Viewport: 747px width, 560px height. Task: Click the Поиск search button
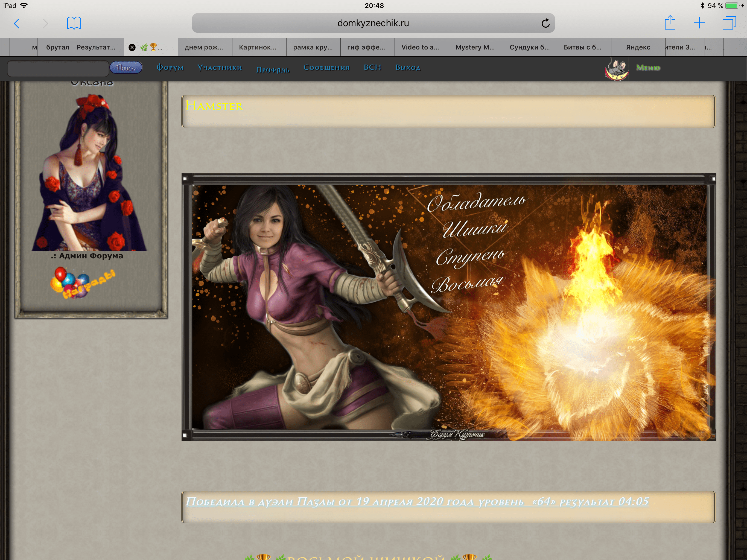point(126,68)
